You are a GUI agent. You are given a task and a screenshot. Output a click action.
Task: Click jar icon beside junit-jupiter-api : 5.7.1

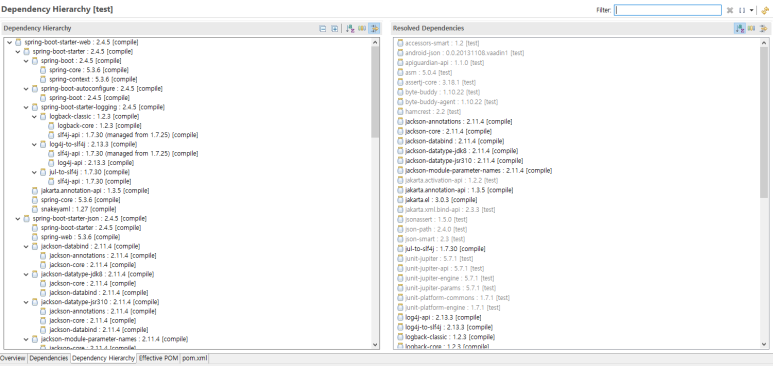[x=400, y=268]
